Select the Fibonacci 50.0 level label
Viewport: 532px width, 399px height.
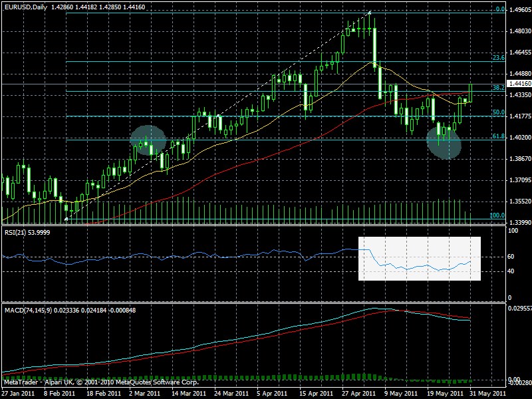click(x=498, y=112)
